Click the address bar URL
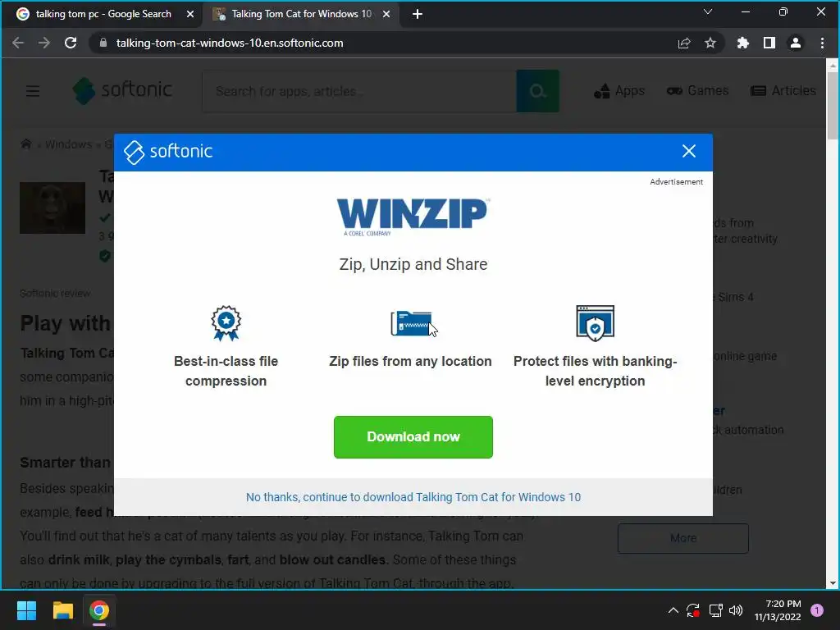840x630 pixels. click(230, 43)
